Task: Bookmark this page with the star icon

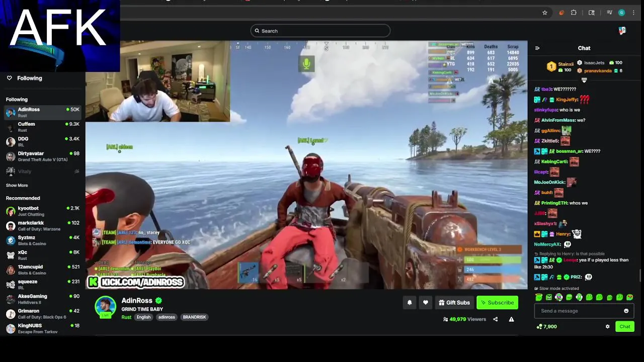Action: tap(545, 13)
